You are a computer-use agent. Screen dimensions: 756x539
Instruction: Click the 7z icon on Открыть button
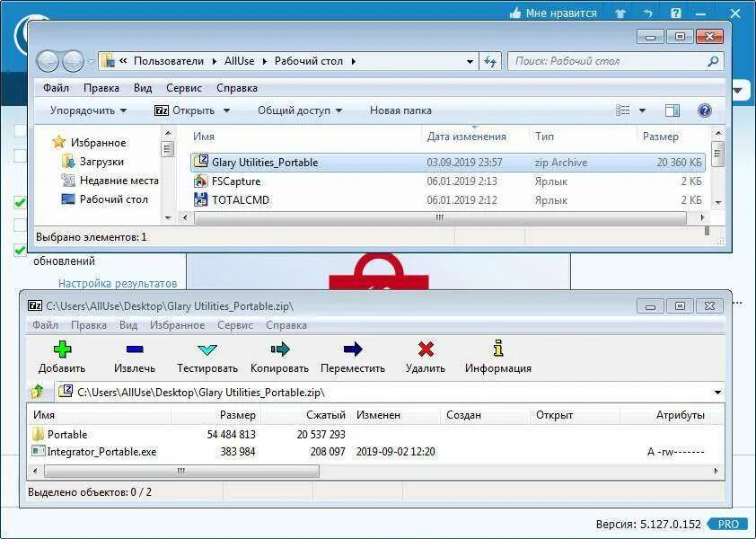[x=161, y=110]
